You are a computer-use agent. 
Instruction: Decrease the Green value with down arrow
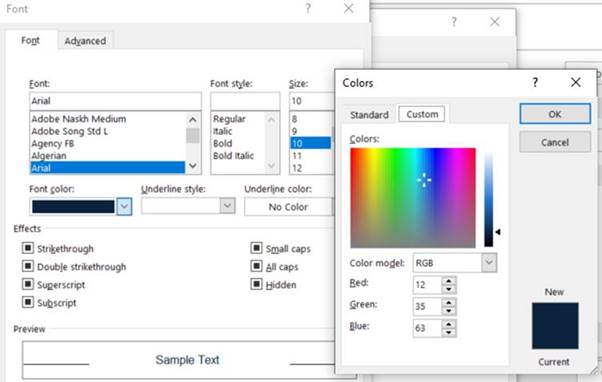pyautogui.click(x=448, y=310)
